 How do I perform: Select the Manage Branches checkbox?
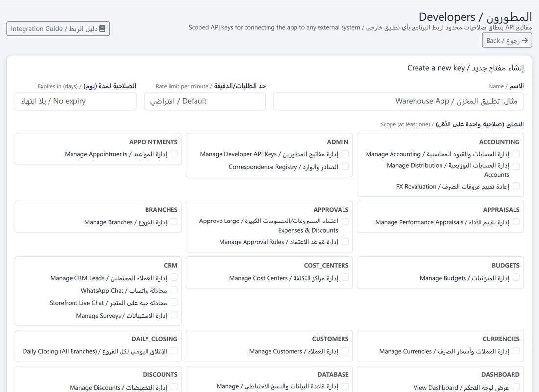pos(174,222)
